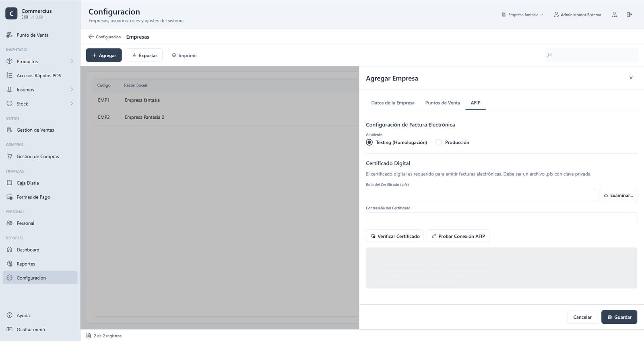Click the Dashboard home icon
The image size is (644, 341).
[9, 250]
